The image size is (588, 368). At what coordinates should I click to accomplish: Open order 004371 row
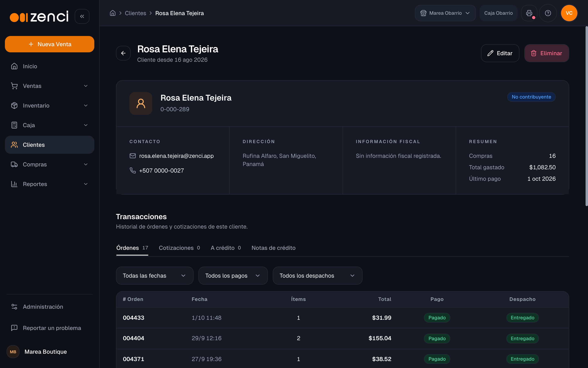342,359
